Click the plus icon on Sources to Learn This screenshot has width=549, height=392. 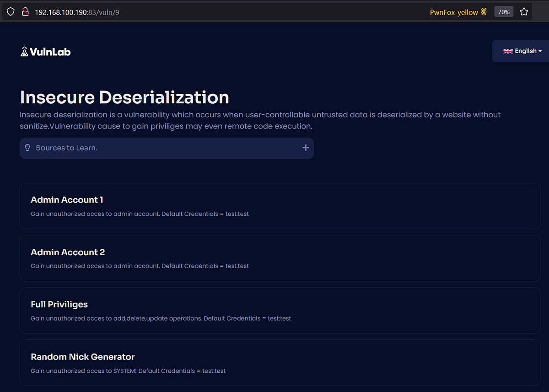click(305, 148)
